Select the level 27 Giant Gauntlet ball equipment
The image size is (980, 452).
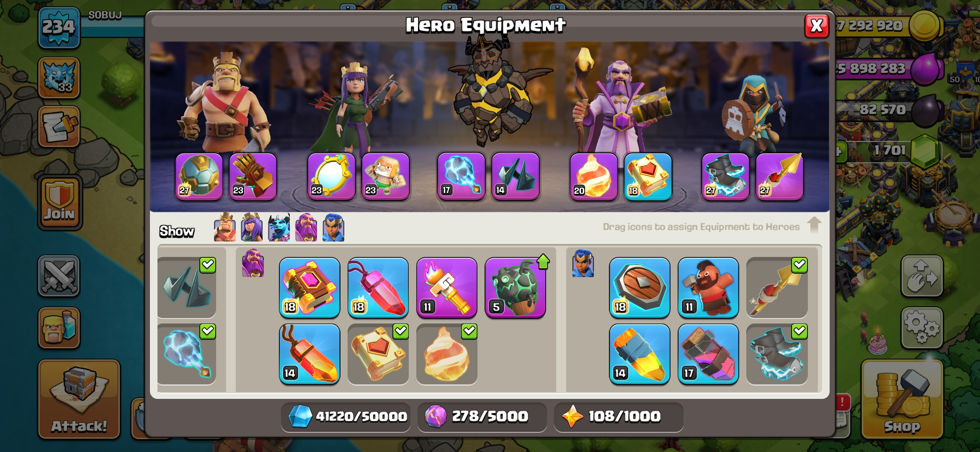tap(199, 176)
